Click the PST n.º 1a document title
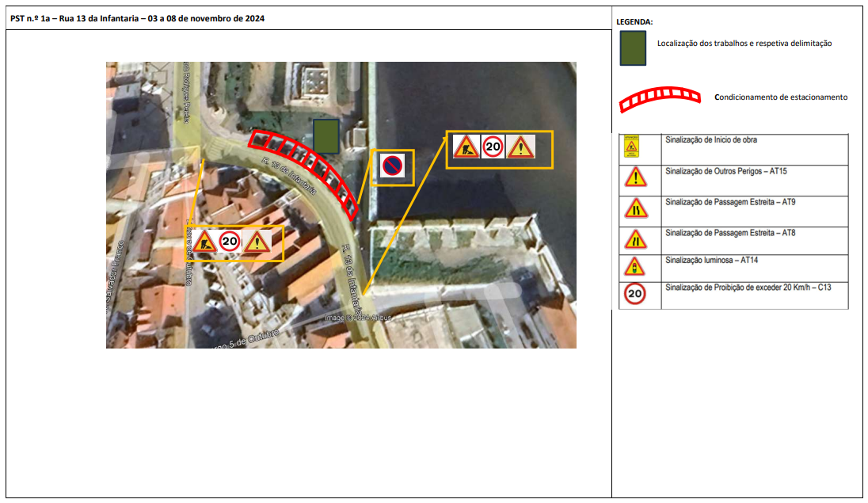 (137, 19)
